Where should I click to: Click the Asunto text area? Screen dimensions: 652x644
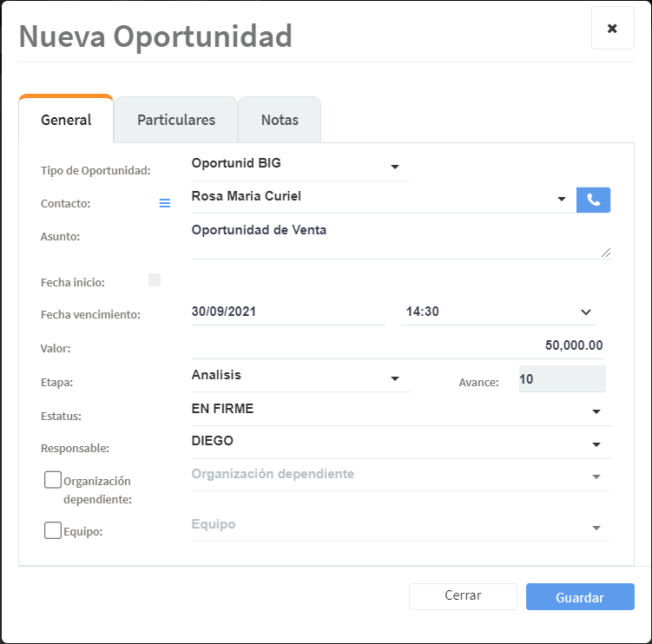[399, 239]
